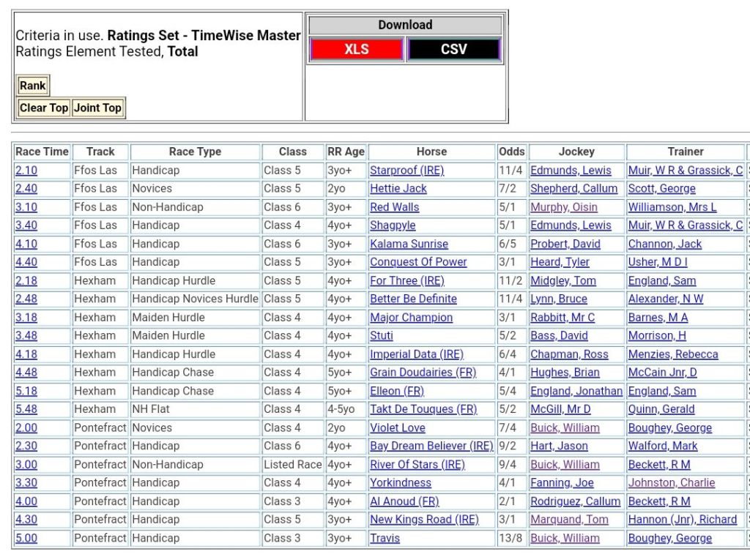Open trainer Scott, George link
This screenshot has height=560, width=750.
661,189
